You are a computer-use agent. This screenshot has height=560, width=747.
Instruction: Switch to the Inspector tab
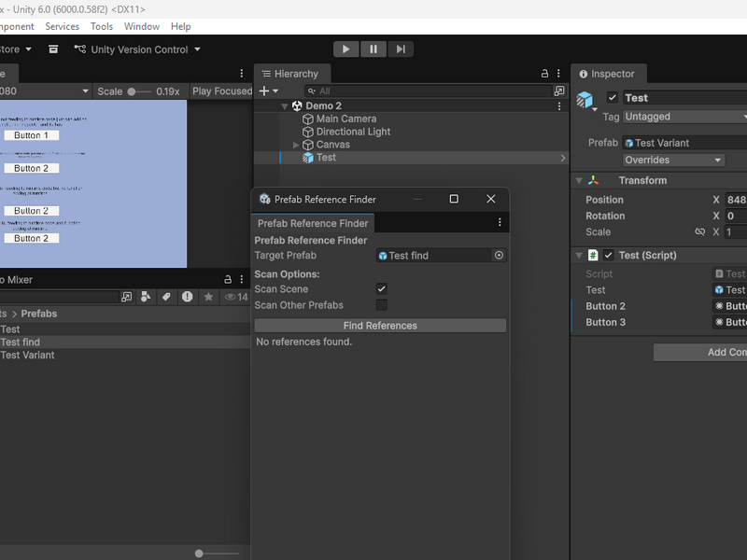(608, 74)
